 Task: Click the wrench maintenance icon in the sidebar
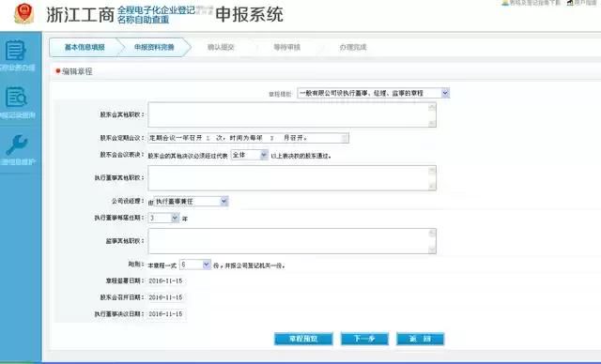17,144
